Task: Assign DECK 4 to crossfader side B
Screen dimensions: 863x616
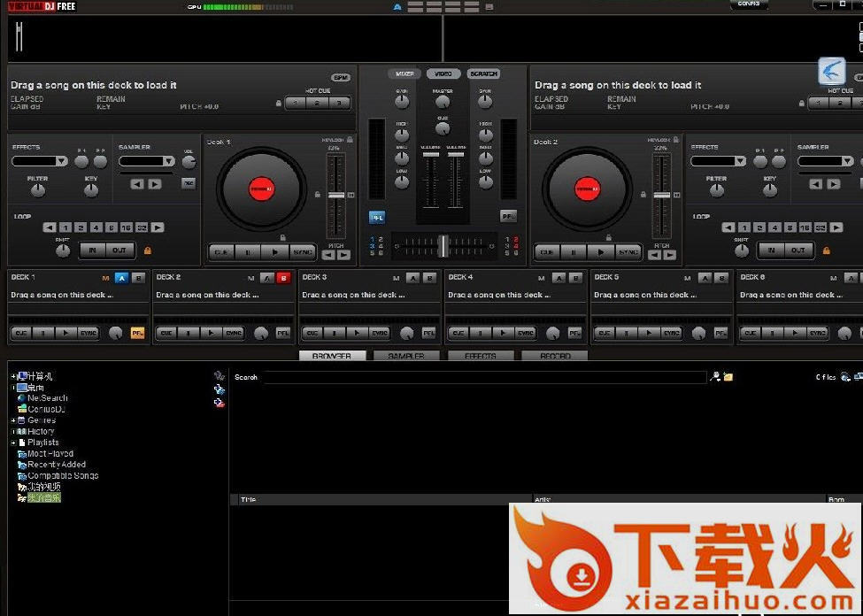Action: 575,278
